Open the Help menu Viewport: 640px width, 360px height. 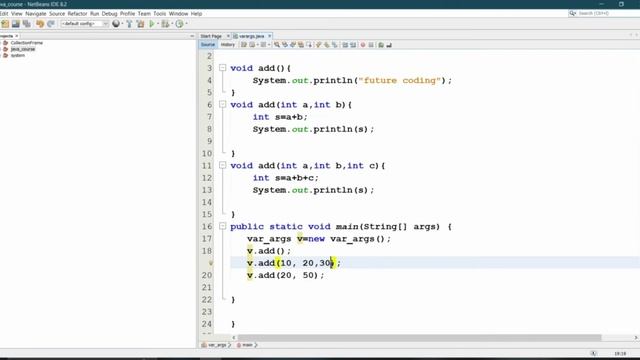pos(196,13)
